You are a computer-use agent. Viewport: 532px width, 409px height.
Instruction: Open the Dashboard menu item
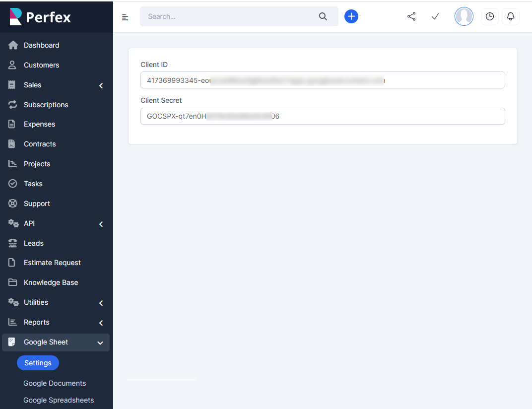pyautogui.click(x=41, y=45)
